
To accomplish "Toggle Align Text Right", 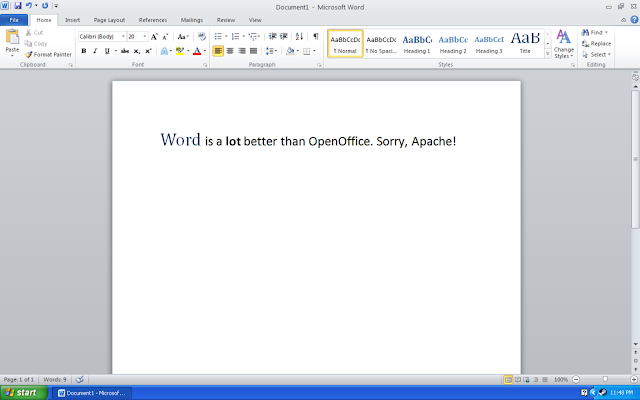I will point(242,51).
